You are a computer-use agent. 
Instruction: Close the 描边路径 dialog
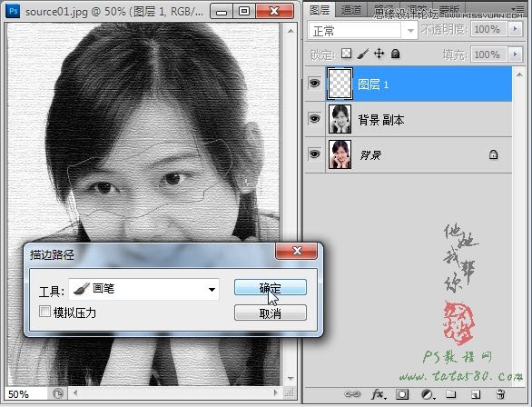coord(297,251)
